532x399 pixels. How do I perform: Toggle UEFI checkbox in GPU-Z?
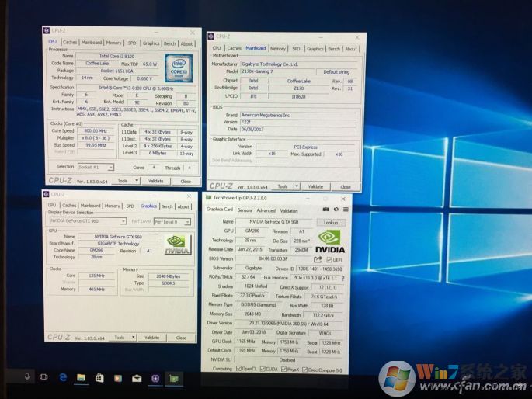click(x=329, y=260)
